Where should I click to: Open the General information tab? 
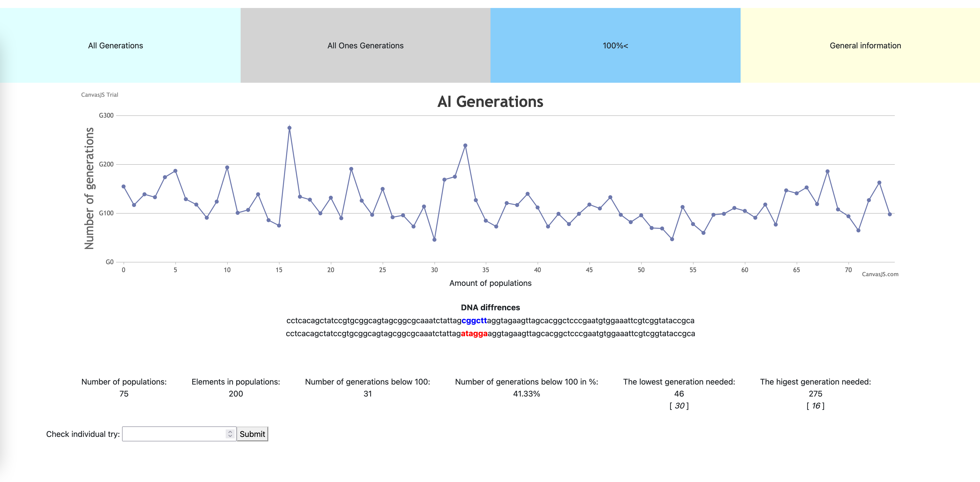coord(865,46)
